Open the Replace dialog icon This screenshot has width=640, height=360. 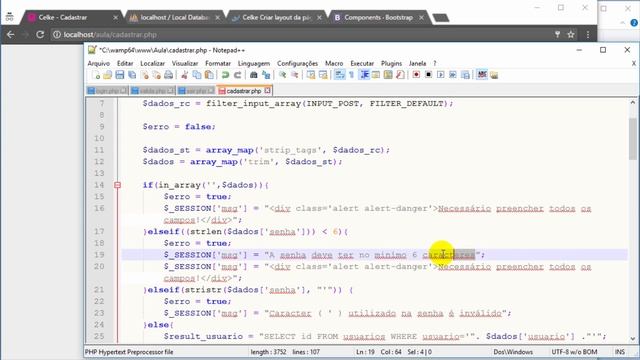tap(266, 75)
